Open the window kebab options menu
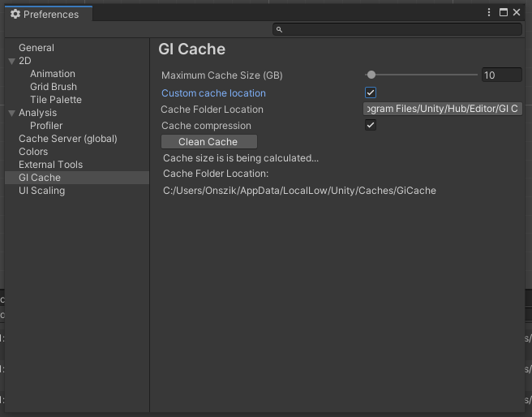The width and height of the screenshot is (532, 417). click(x=489, y=13)
